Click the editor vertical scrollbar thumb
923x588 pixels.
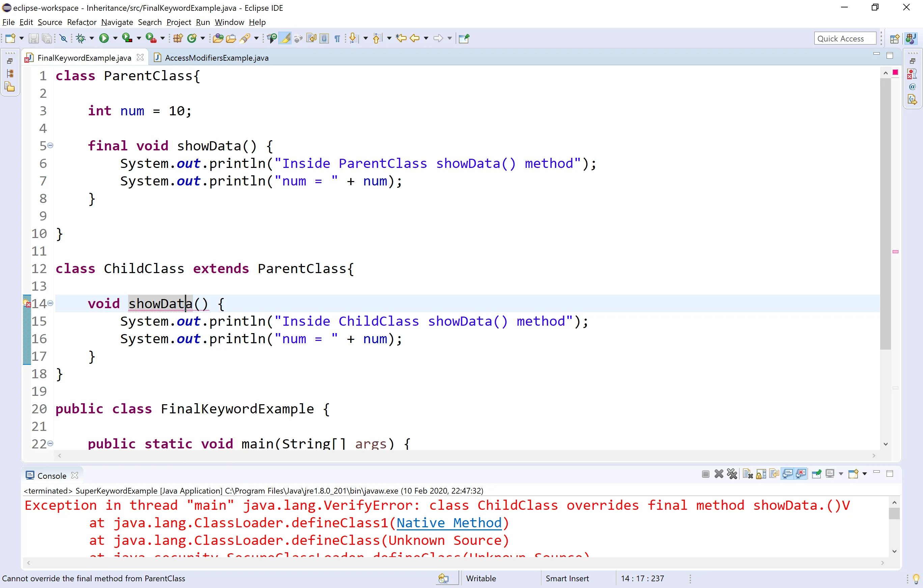(x=885, y=214)
